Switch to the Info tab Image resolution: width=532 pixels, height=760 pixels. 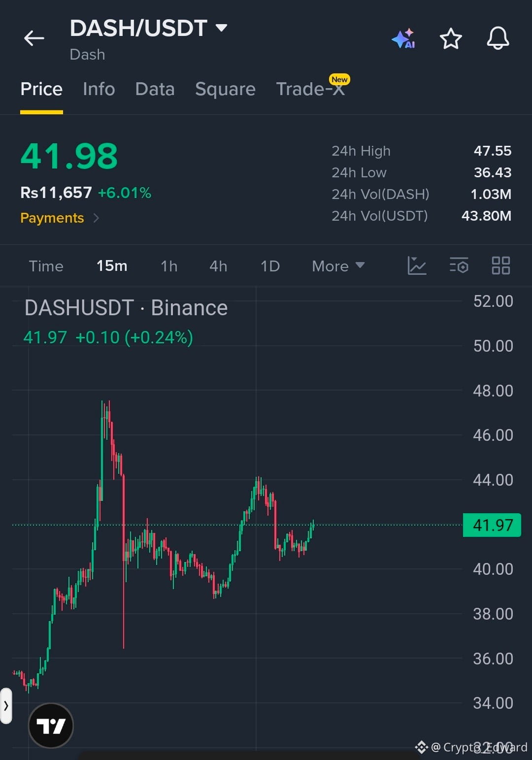[99, 89]
